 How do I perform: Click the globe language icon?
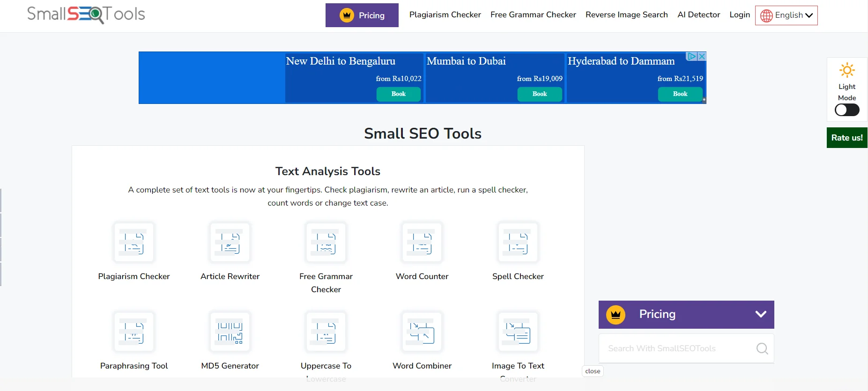point(766,15)
